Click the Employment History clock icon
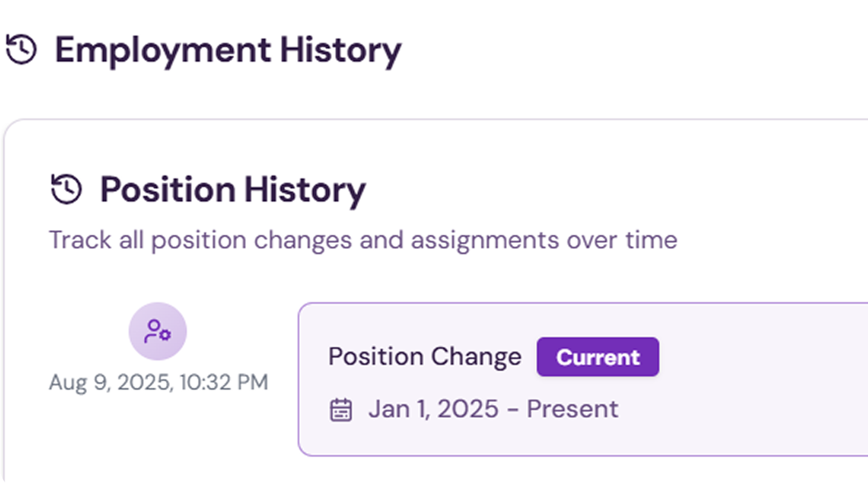The width and height of the screenshot is (868, 490). point(21,49)
